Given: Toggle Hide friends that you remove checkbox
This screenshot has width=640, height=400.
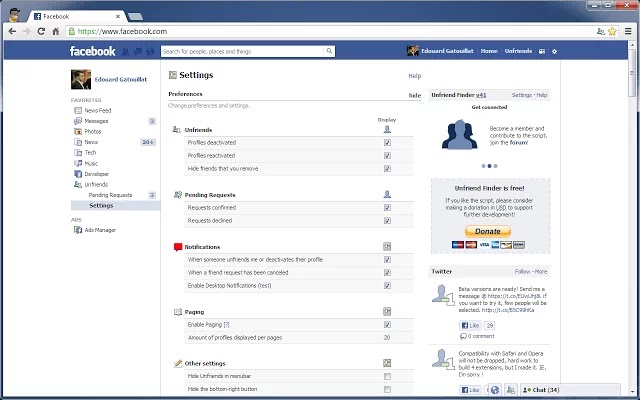Looking at the screenshot, I should pyautogui.click(x=387, y=169).
